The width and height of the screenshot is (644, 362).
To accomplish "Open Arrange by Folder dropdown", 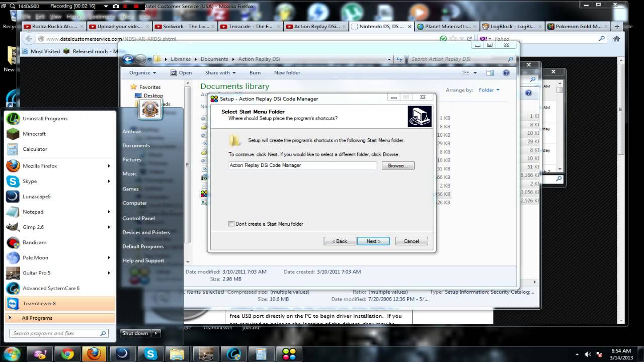I will pyautogui.click(x=489, y=90).
